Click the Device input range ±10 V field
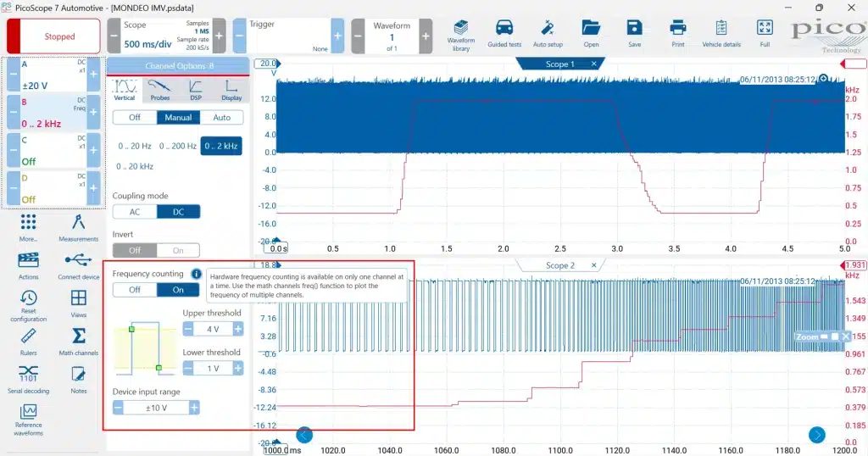 click(156, 408)
